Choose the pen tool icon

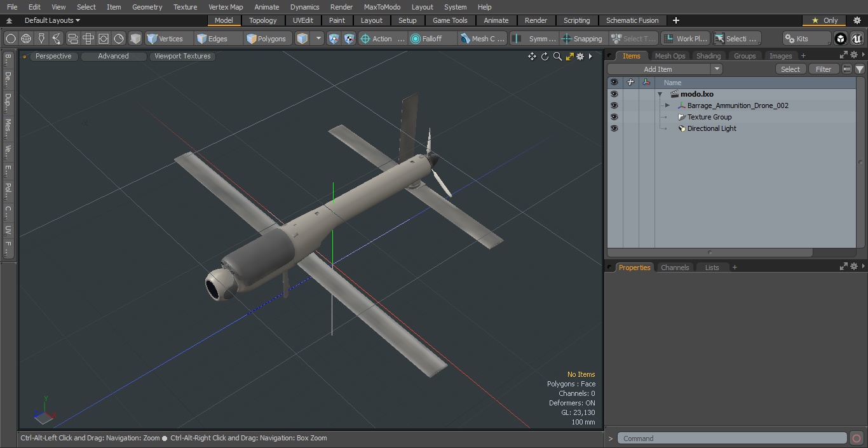click(x=41, y=39)
